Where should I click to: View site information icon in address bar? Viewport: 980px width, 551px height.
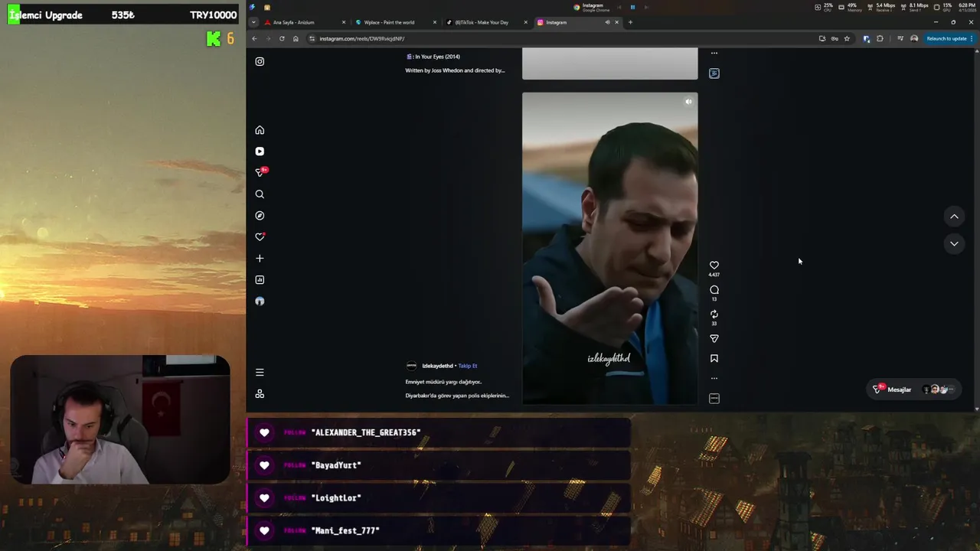click(x=312, y=38)
